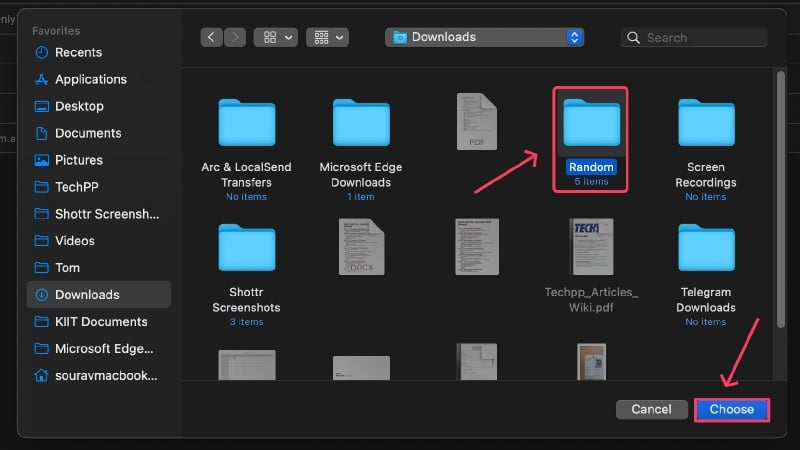
Task: Click the Choose button
Action: 732,410
